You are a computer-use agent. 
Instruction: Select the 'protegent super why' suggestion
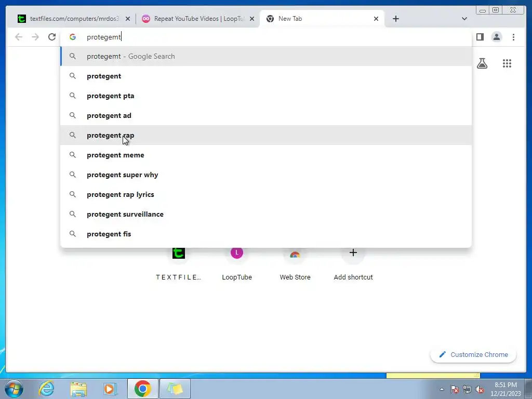click(266, 175)
